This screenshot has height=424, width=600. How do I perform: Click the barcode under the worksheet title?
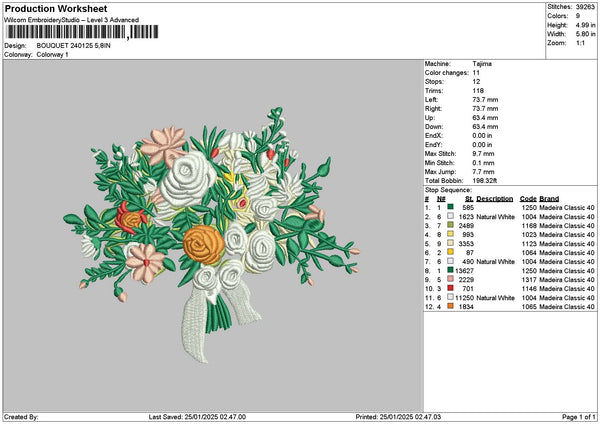click(x=82, y=32)
